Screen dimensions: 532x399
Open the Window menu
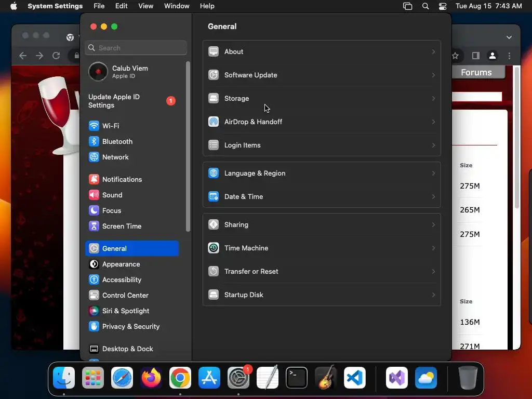pos(177,6)
